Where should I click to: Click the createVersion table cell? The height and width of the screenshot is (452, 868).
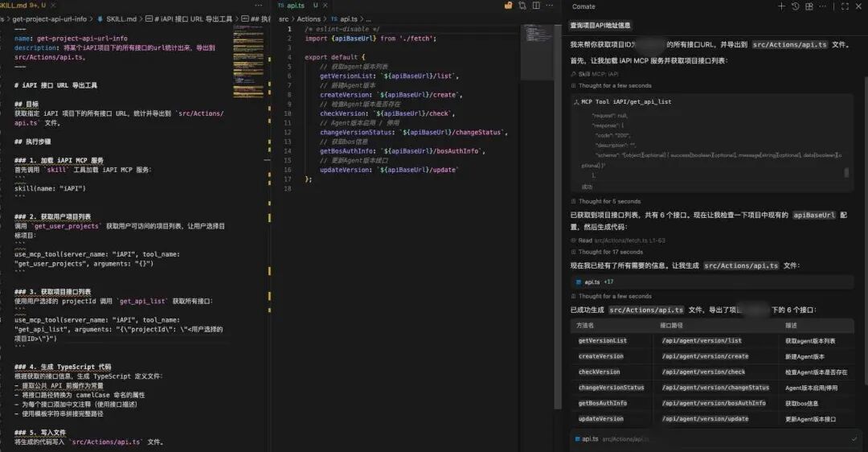pyautogui.click(x=601, y=356)
